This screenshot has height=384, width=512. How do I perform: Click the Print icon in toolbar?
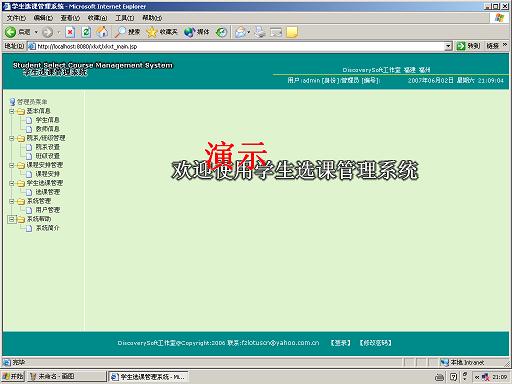pos(260,32)
